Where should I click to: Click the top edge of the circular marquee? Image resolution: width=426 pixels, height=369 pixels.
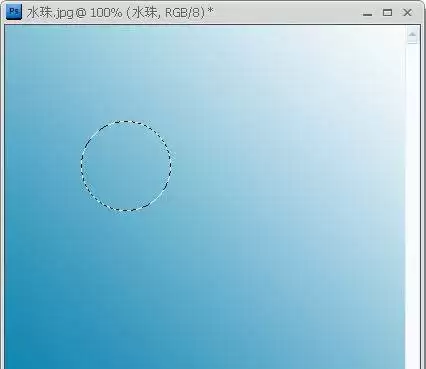[126, 122]
